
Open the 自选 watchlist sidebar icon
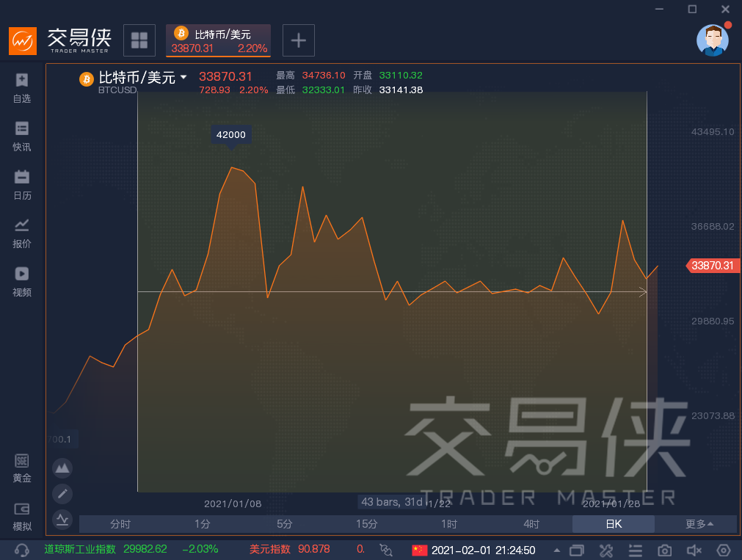click(22, 89)
